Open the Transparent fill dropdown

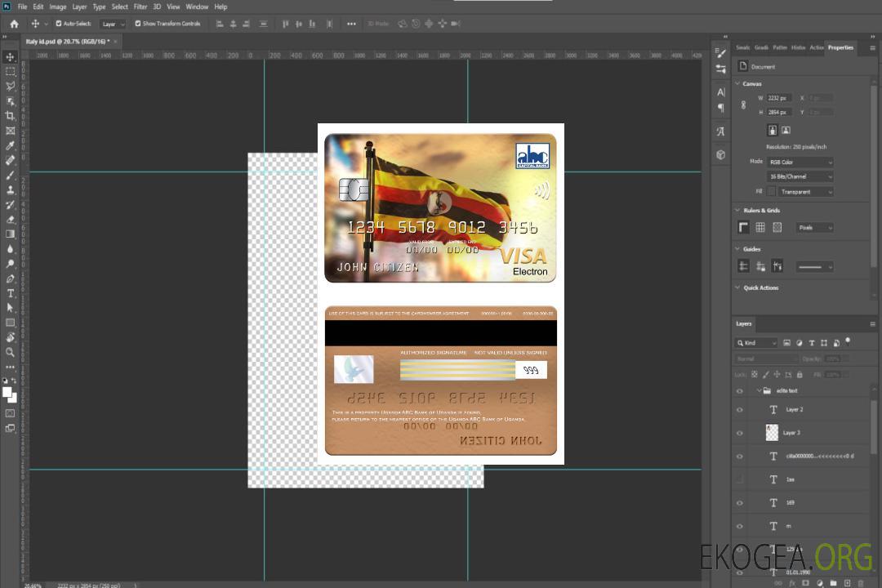pos(805,192)
